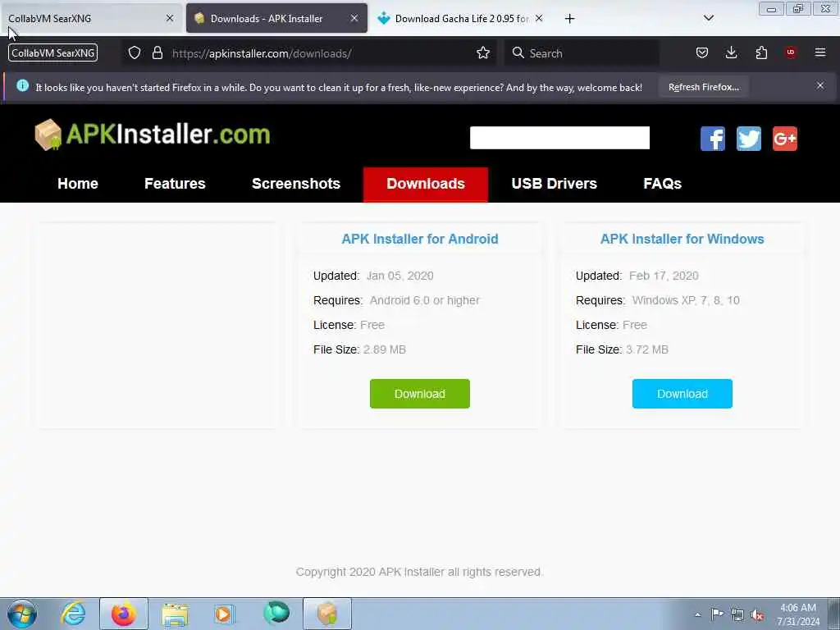The width and height of the screenshot is (840, 630).
Task: Open Windows Media Player from taskbar
Action: 225,614
